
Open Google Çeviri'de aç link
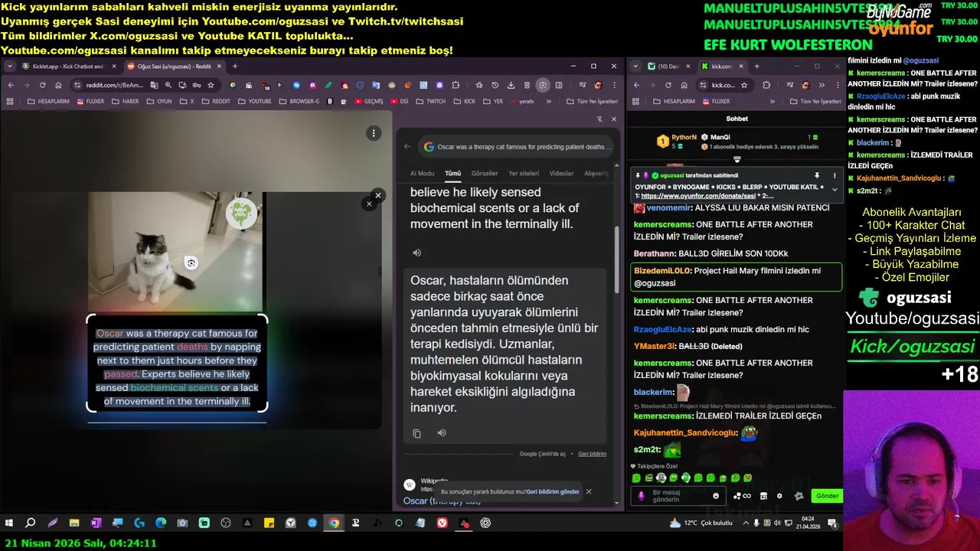543,454
